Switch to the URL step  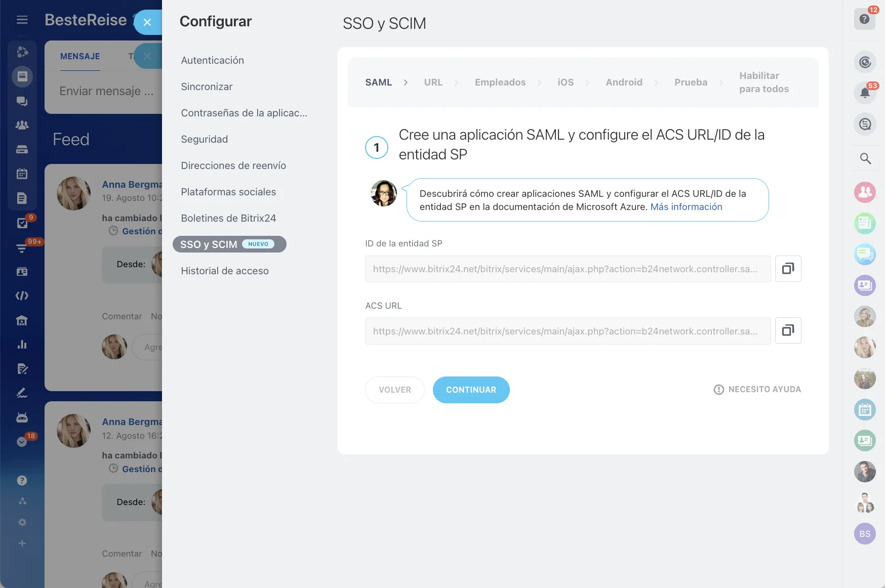coord(433,82)
